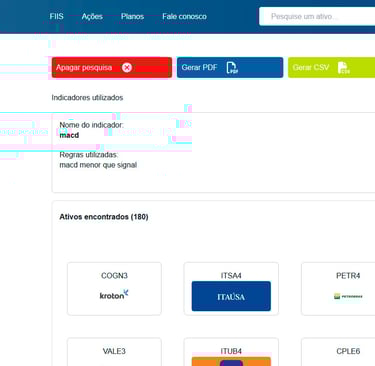Click the PDF file icon
Image resolution: width=375 pixels, height=366 pixels.
pyautogui.click(x=232, y=68)
